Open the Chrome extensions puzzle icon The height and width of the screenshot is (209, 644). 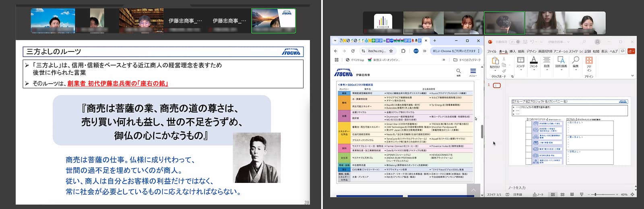[x=403, y=51]
